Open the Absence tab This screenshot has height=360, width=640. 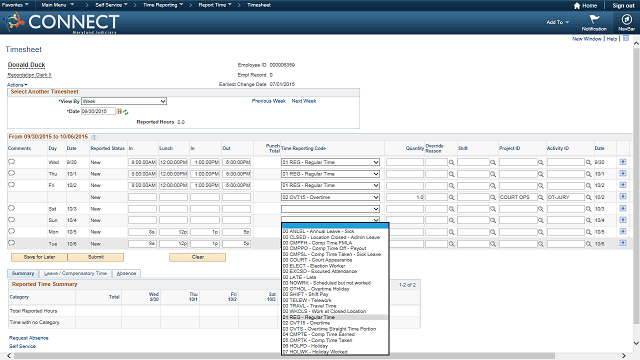127,273
